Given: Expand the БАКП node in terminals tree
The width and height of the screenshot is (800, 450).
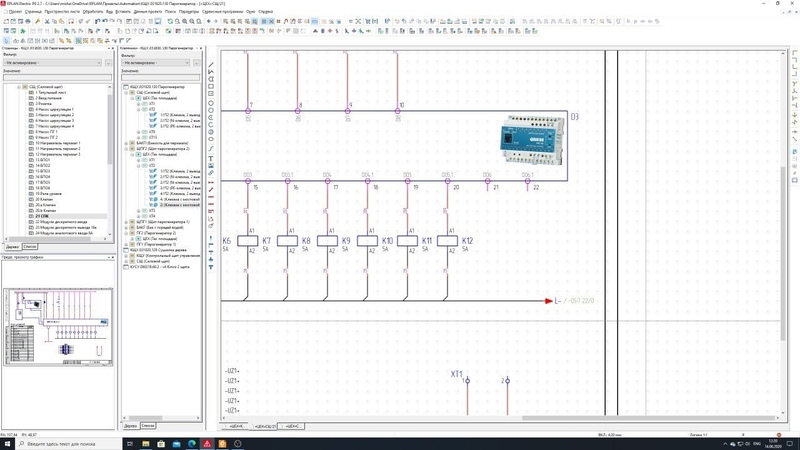Looking at the screenshot, I should pyautogui.click(x=126, y=143).
